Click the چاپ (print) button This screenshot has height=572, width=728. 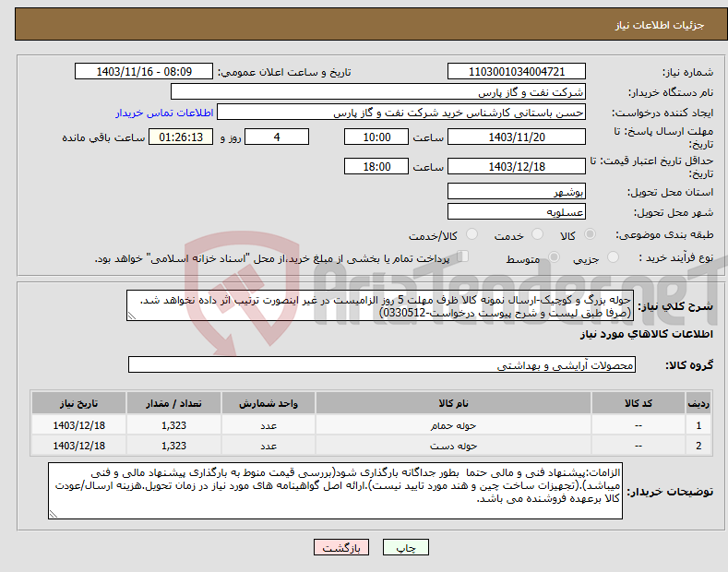405,547
